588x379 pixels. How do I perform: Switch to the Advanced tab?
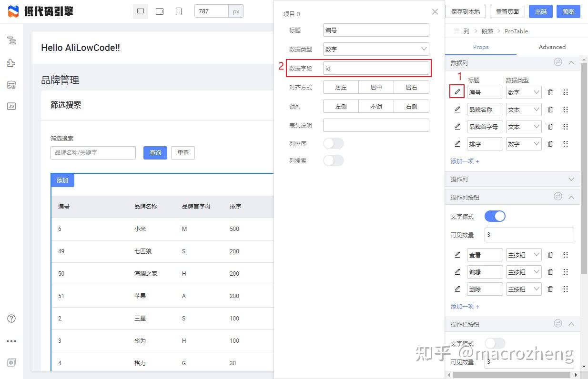point(552,47)
